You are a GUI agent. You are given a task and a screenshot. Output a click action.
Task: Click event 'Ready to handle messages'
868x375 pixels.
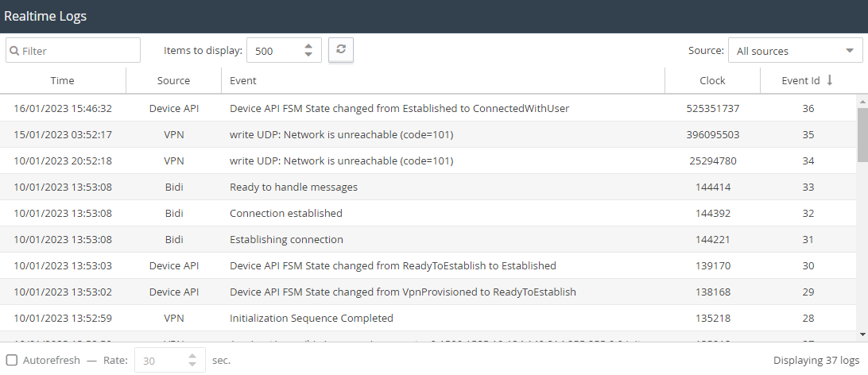click(x=293, y=187)
